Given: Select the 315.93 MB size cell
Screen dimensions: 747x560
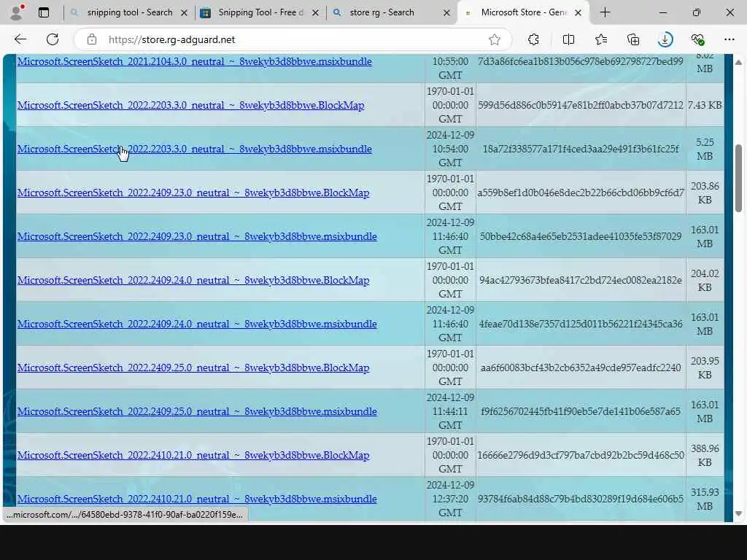Looking at the screenshot, I should click(x=705, y=499).
